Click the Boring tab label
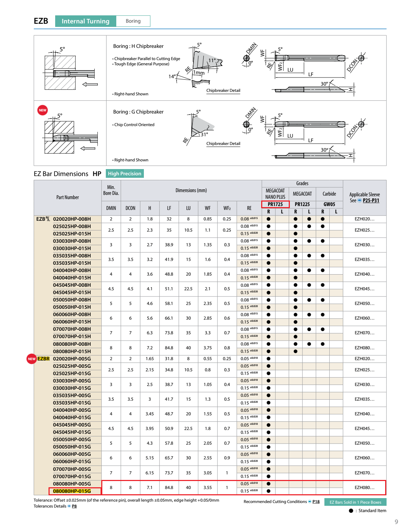411x532 pixels. [133, 21]
